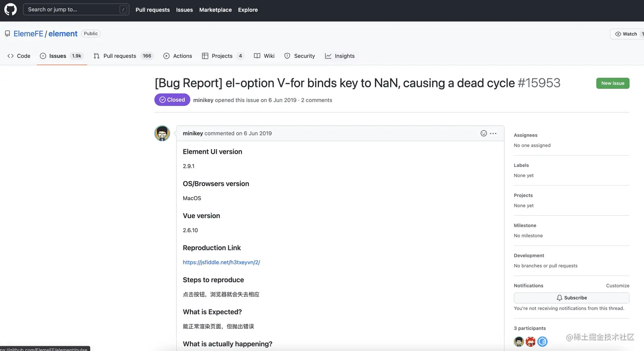644x351 pixels.
Task: Click the Pull requests branch icon
Action: click(x=97, y=56)
